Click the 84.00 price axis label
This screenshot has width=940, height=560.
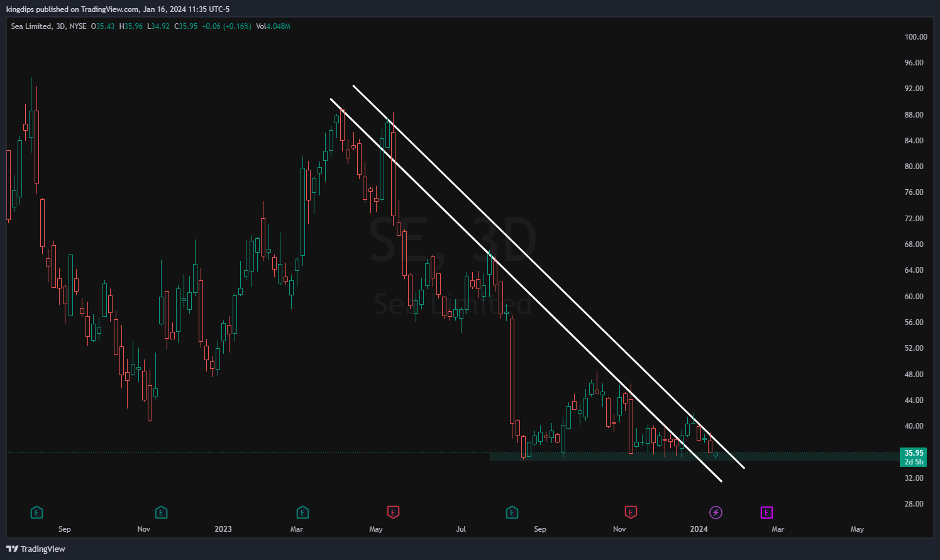(x=914, y=141)
